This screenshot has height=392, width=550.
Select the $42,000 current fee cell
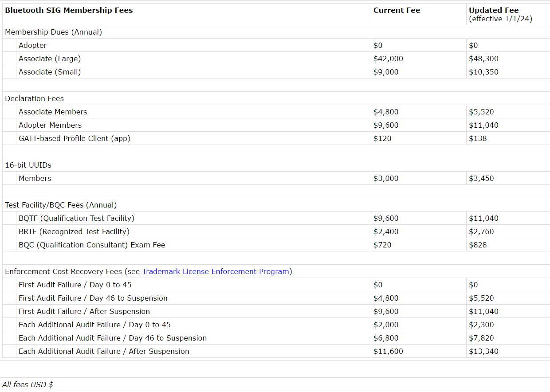[x=388, y=59]
